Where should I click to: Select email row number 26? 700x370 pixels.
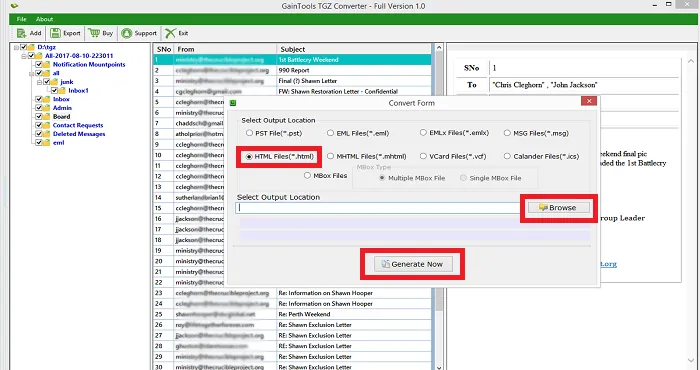coord(293,325)
